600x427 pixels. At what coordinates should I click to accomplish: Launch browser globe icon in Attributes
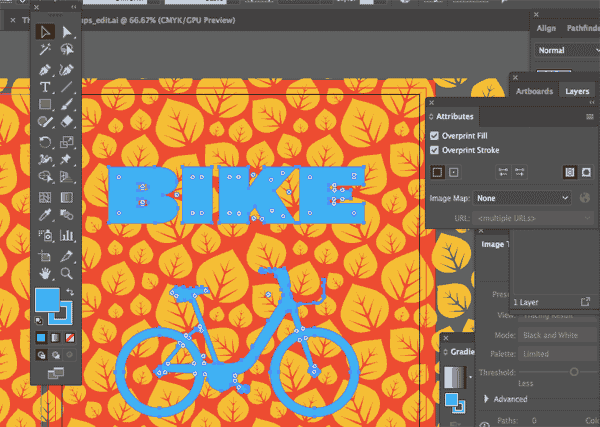[584, 198]
